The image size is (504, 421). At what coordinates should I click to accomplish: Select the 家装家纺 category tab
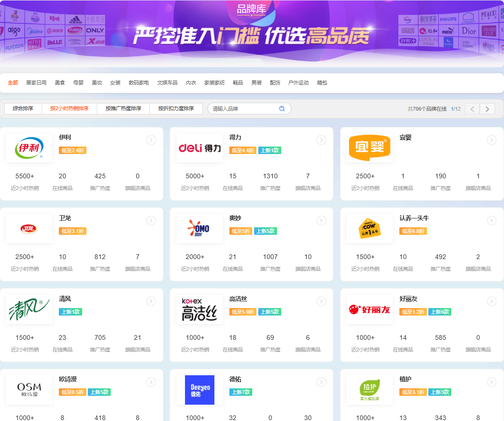click(x=214, y=83)
